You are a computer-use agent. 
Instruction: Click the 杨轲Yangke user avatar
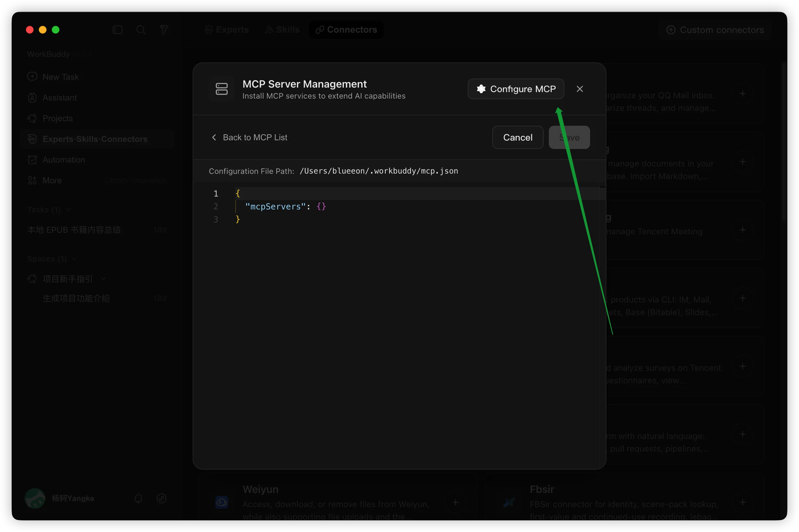coord(35,498)
